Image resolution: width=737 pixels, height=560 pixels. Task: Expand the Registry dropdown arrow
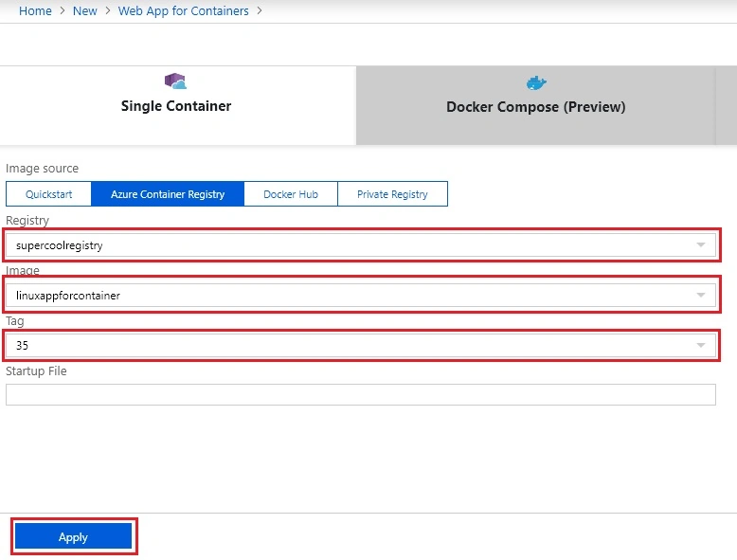pos(700,245)
